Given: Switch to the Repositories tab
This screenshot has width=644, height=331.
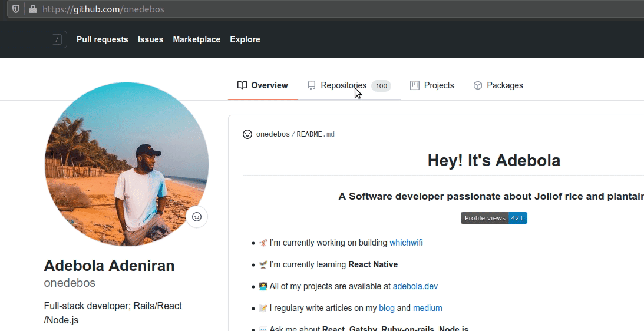Looking at the screenshot, I should [x=349, y=85].
